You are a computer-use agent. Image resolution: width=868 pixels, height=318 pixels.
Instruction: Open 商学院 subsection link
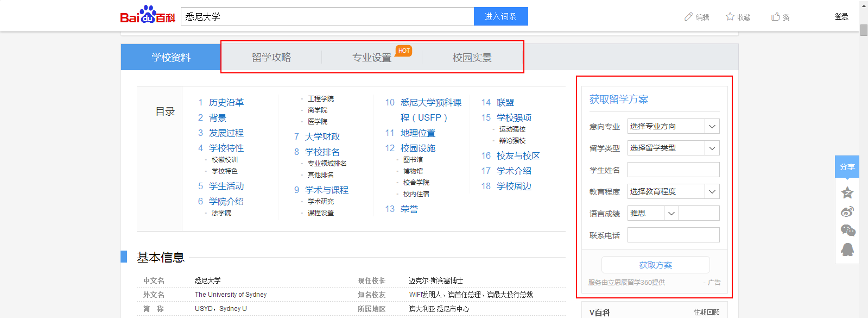pos(318,110)
